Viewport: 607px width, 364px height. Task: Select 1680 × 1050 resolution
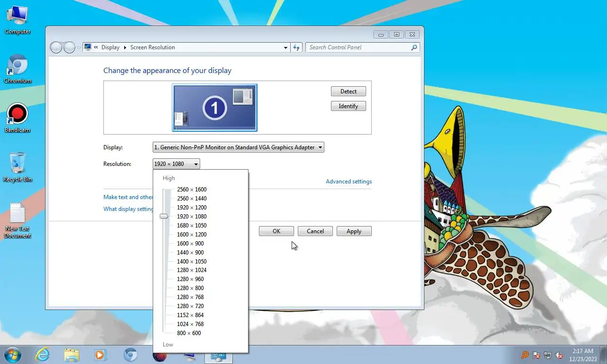pos(192,226)
